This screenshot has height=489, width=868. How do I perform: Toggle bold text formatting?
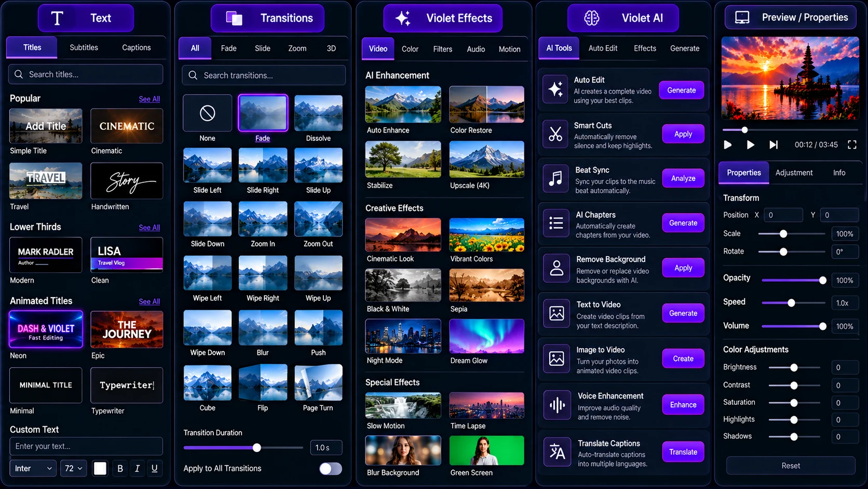pyautogui.click(x=120, y=468)
